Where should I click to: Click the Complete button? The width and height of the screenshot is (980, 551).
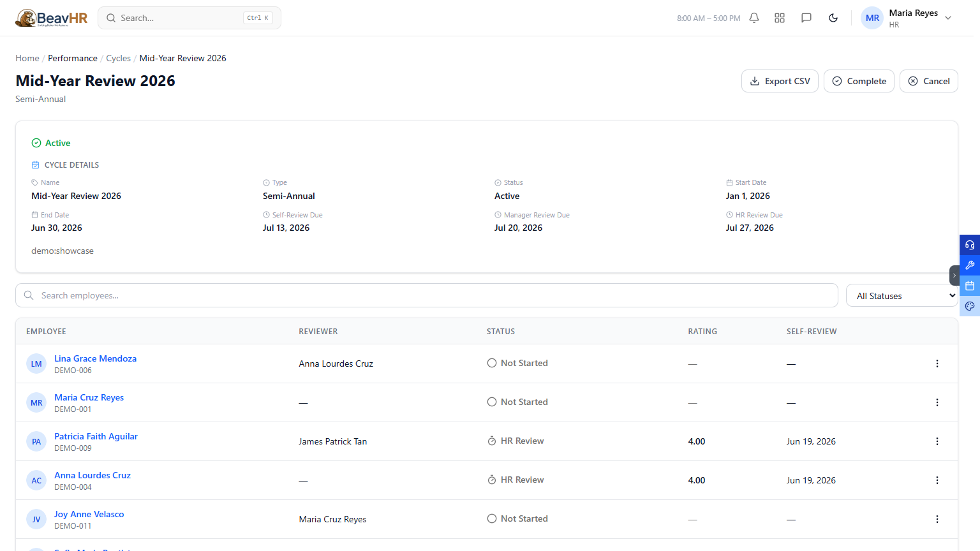point(859,81)
